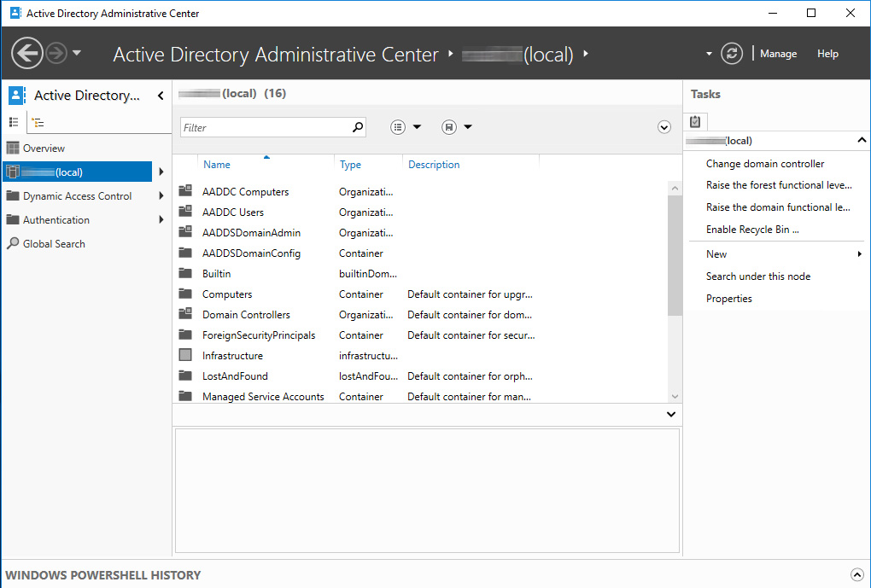Select the AADDSDomainAdmin OU icon

click(185, 232)
